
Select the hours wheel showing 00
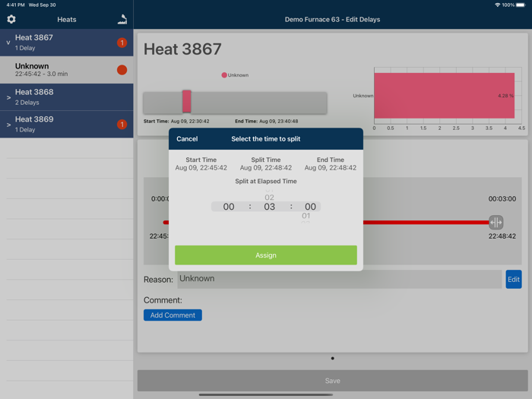pyautogui.click(x=229, y=207)
